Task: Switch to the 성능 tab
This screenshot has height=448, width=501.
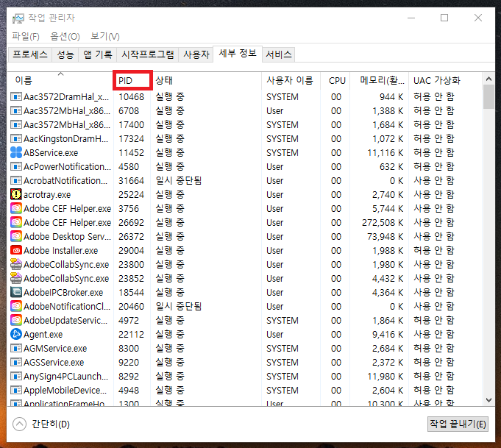Action: point(65,54)
